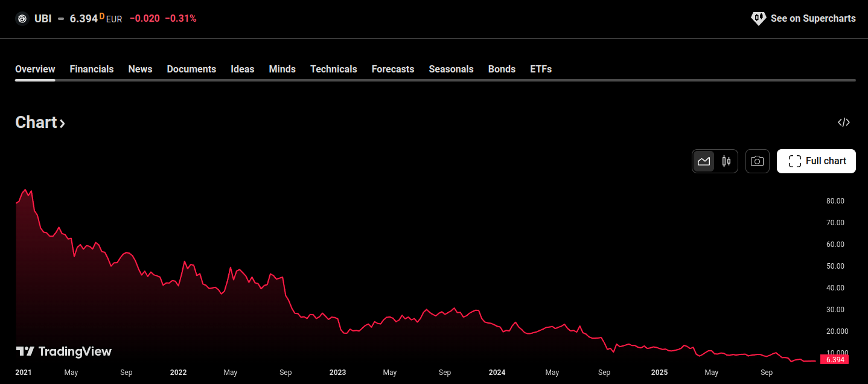
Task: Take a chart snapshot with camera icon
Action: [758, 161]
